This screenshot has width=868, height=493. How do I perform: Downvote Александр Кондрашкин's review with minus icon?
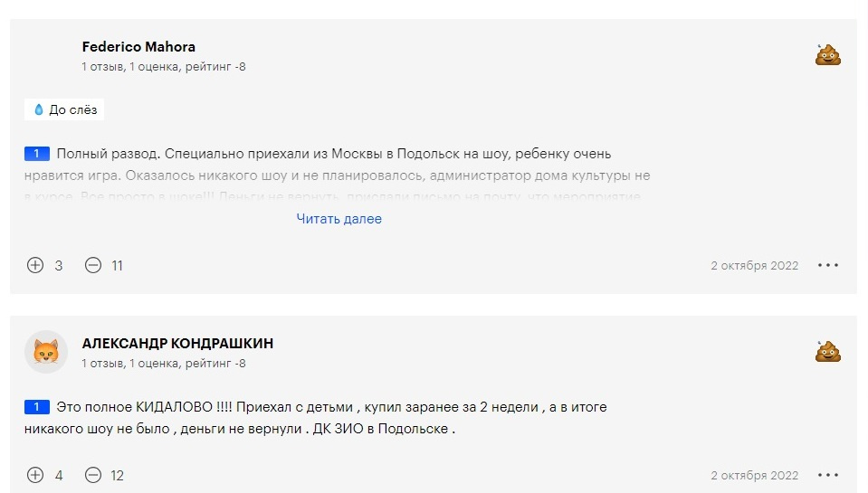pyautogui.click(x=92, y=475)
